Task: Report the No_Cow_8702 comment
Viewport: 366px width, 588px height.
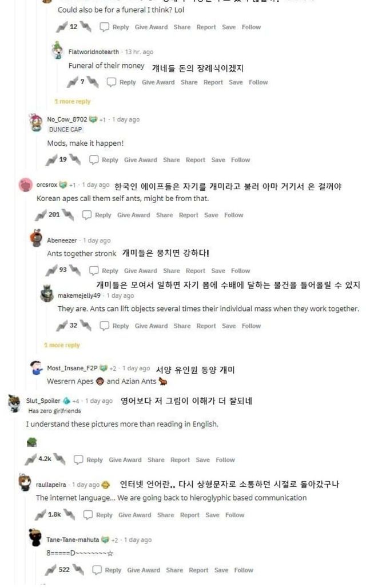Action: point(195,160)
